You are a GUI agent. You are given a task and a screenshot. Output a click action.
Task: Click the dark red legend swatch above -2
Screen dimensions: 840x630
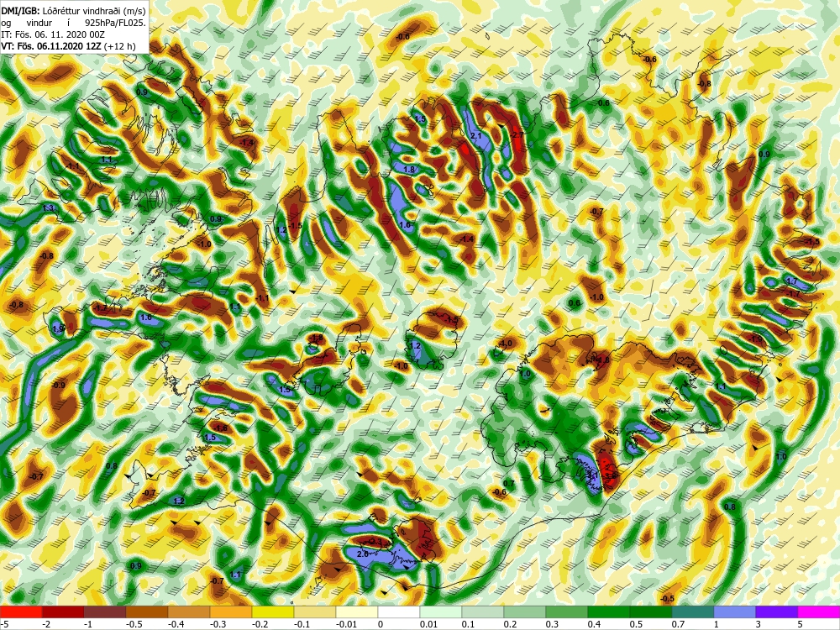(x=63, y=612)
